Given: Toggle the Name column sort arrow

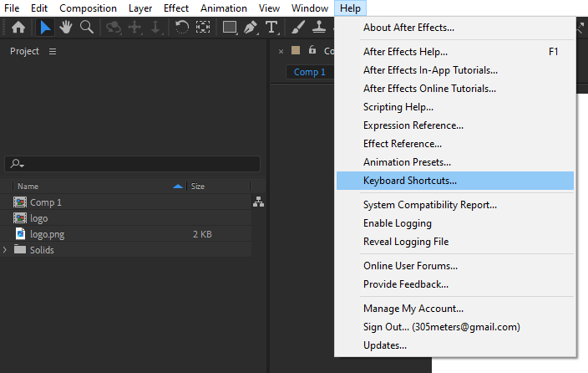Looking at the screenshot, I should (x=178, y=186).
